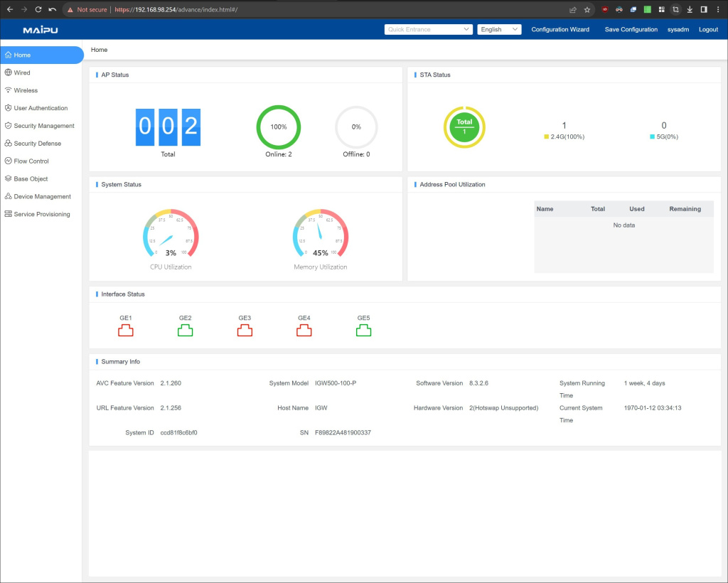Click the GE5 port icon
This screenshot has width=728, height=583.
[363, 331]
